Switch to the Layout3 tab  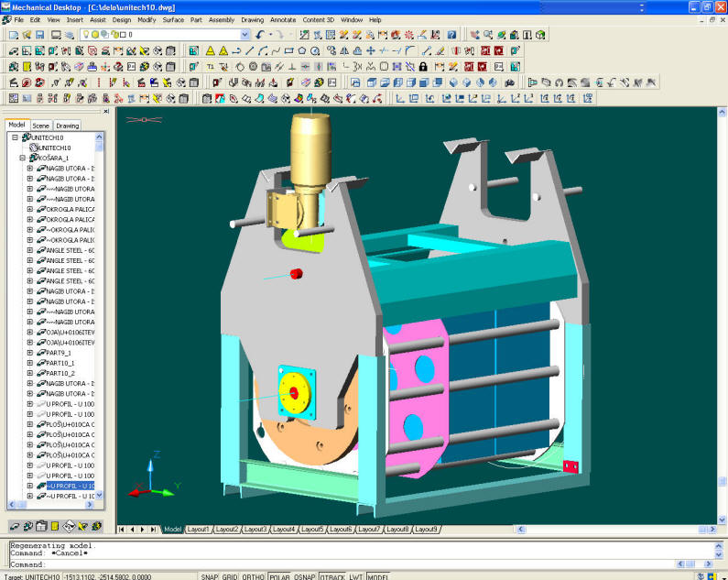(x=255, y=530)
